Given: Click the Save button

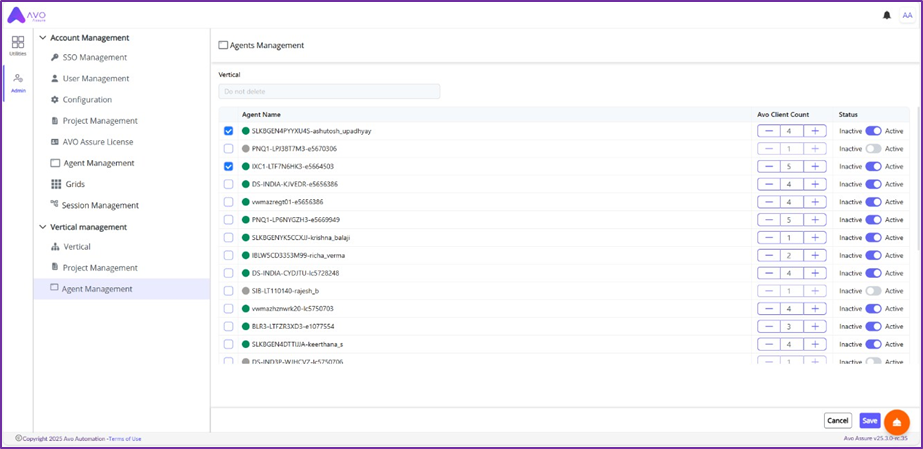Looking at the screenshot, I should tap(869, 421).
